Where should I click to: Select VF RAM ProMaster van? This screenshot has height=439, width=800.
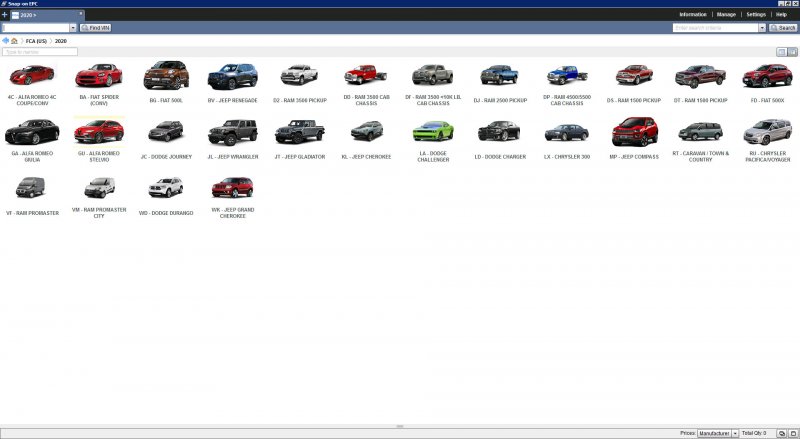32,195
